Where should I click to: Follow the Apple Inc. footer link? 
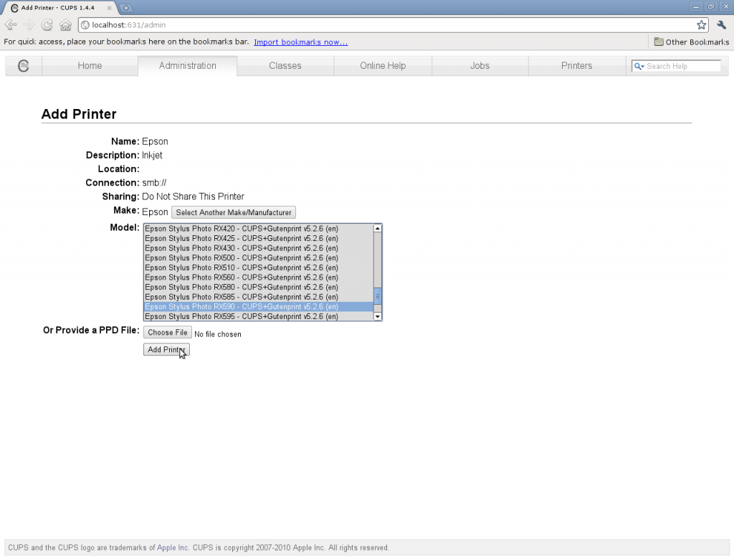click(173, 548)
